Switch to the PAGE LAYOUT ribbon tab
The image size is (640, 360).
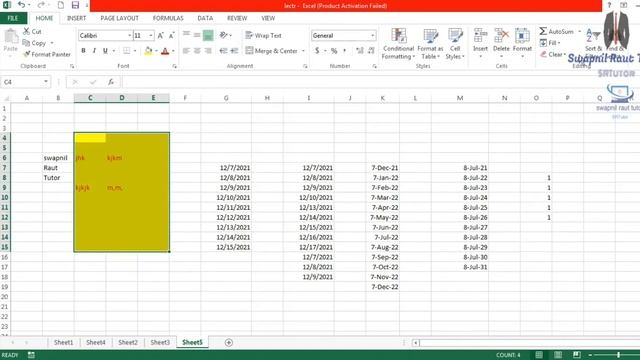coord(119,18)
